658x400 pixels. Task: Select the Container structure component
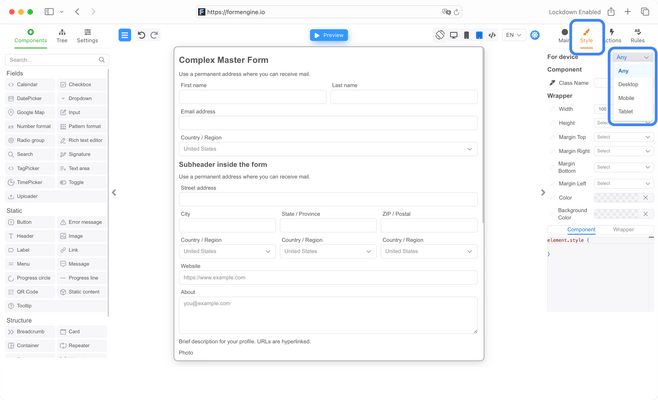[x=30, y=345]
